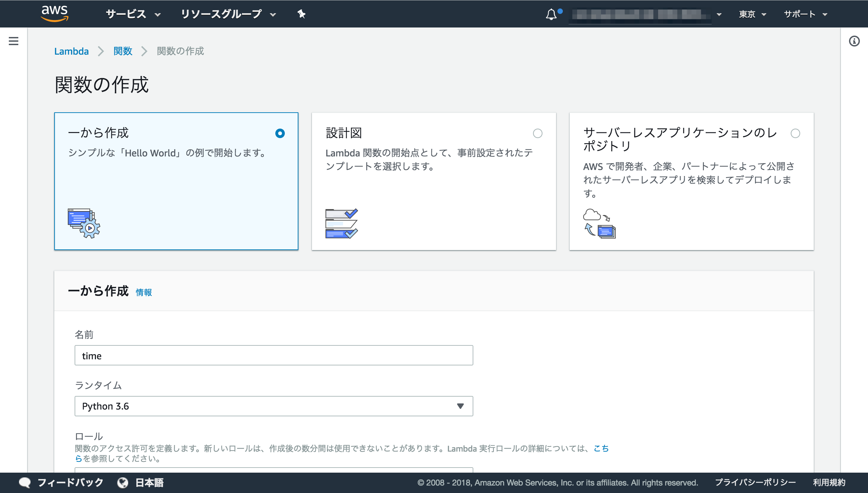
Task: Click the feedback speech bubble icon
Action: 25,482
